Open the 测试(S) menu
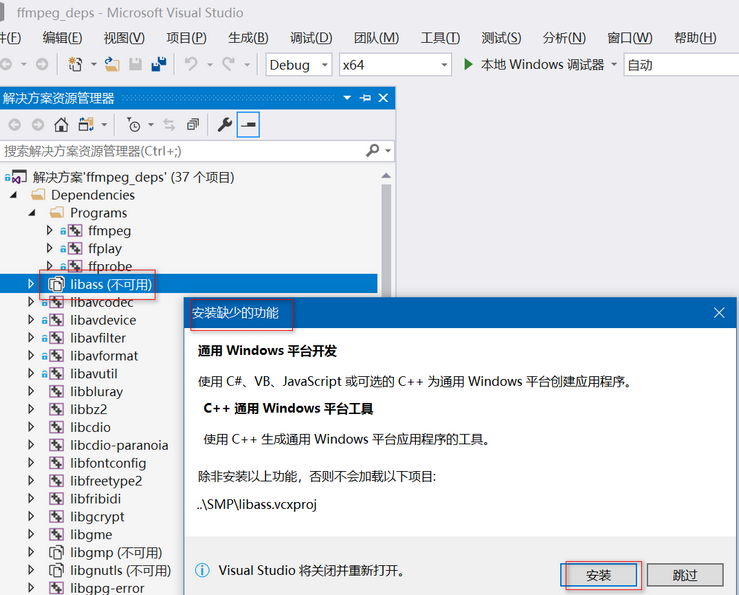This screenshot has height=595, width=739. pyautogui.click(x=501, y=38)
